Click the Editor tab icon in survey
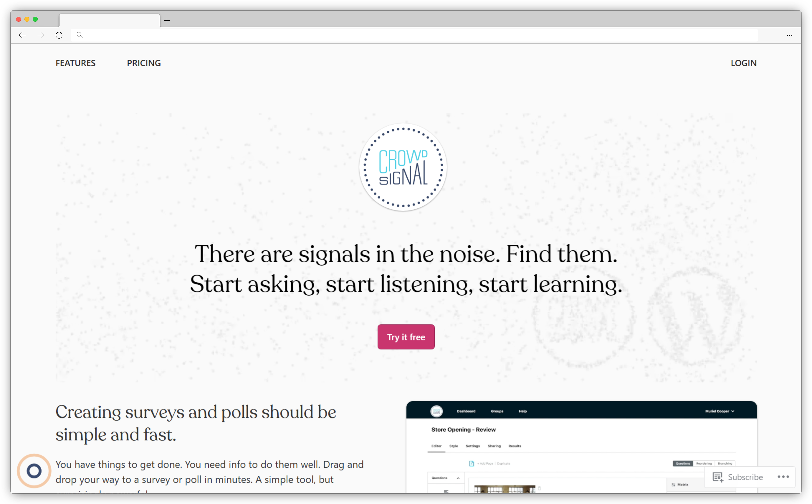Viewport: 812px width, 504px height. 436,446
